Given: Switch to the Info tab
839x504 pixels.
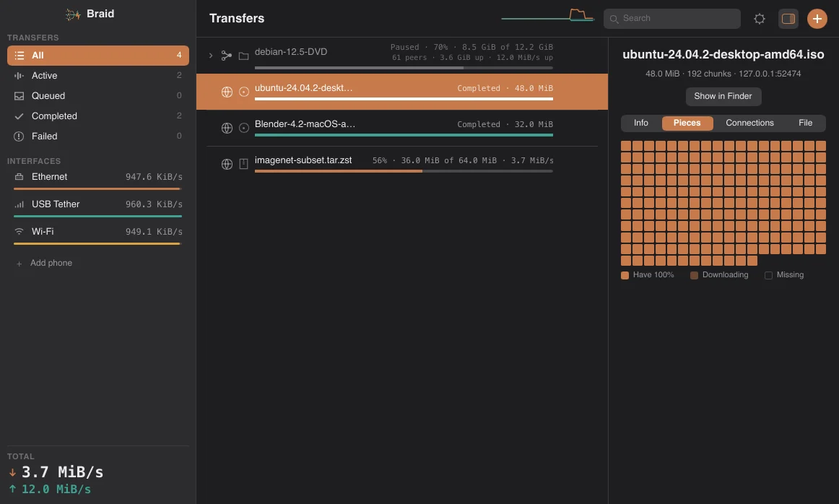Looking at the screenshot, I should point(641,123).
